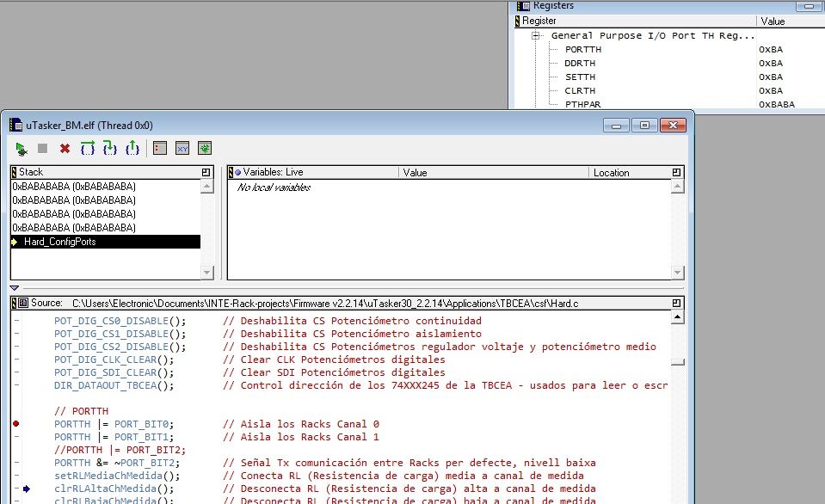Click the Step Over toolbar icon

pos(88,148)
